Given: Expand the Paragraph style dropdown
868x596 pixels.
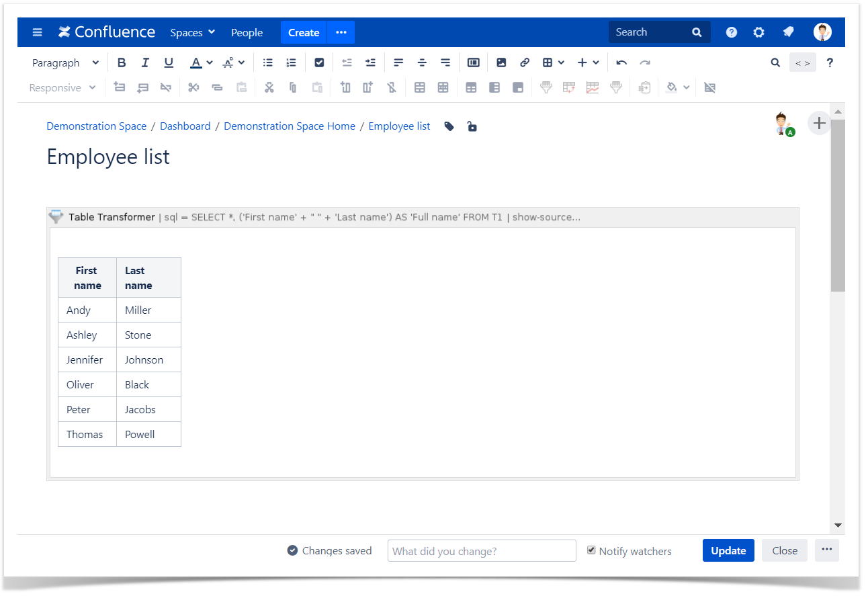Looking at the screenshot, I should coord(65,62).
